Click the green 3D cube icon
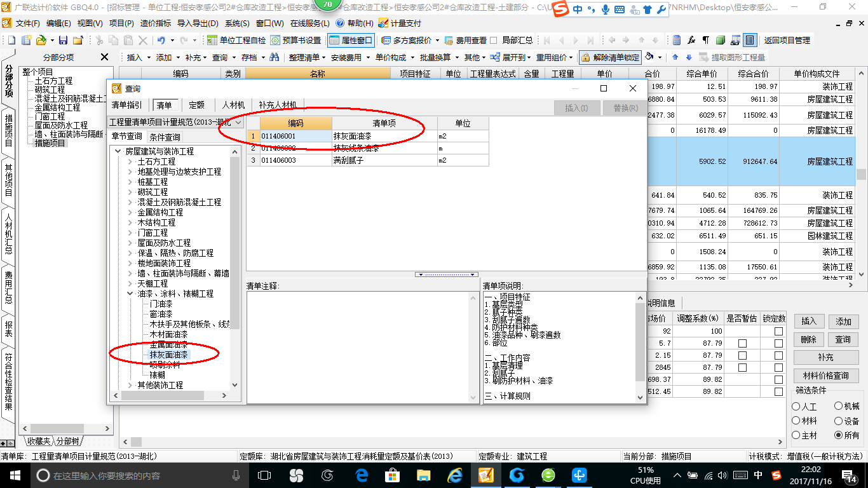 pos(721,40)
